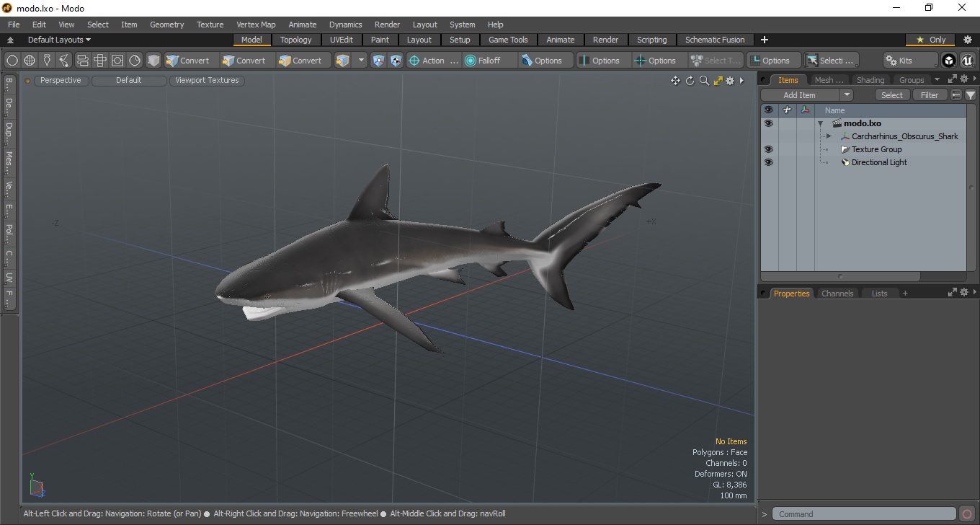The height and width of the screenshot is (525, 980).
Task: Collapse the modo.lxo scene tree
Action: 820,123
